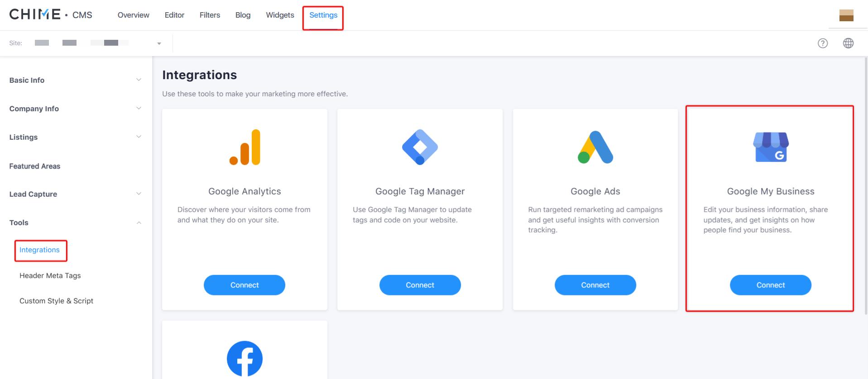Click the globe language icon
Screen dimensions: 868x379
(x=848, y=43)
